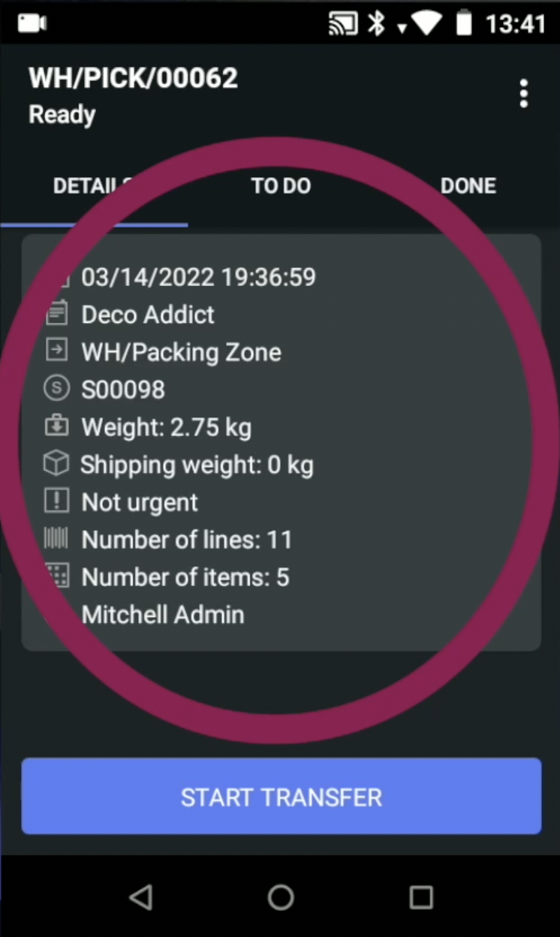Open the three-dot overflow menu

(x=523, y=94)
